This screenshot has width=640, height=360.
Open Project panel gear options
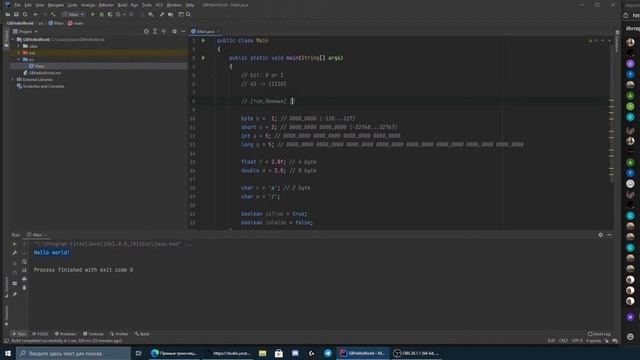click(x=174, y=31)
